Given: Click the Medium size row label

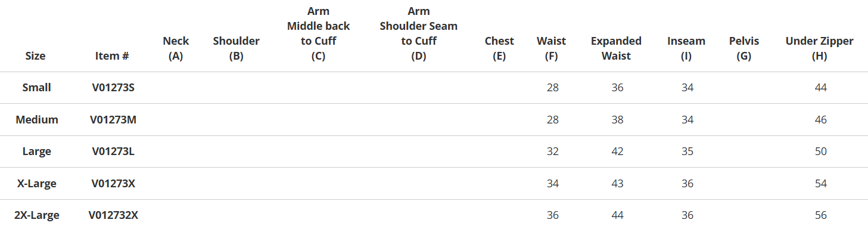Looking at the screenshot, I should click(x=36, y=119).
